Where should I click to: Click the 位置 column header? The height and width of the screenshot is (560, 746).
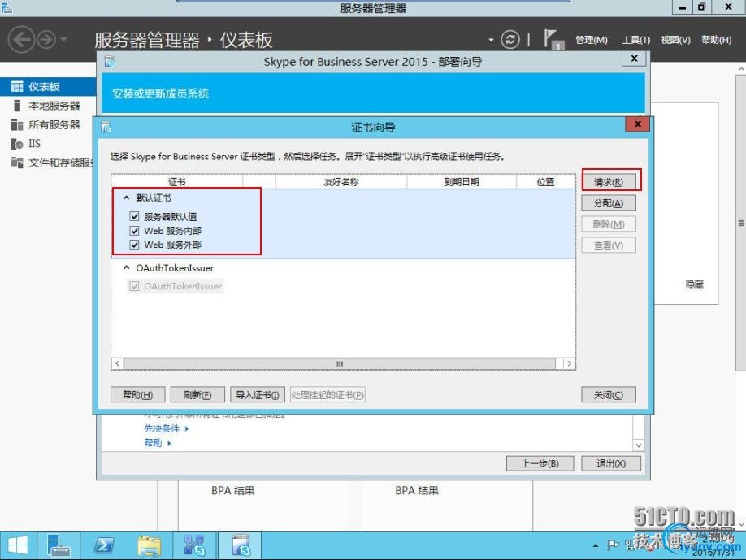point(546,182)
